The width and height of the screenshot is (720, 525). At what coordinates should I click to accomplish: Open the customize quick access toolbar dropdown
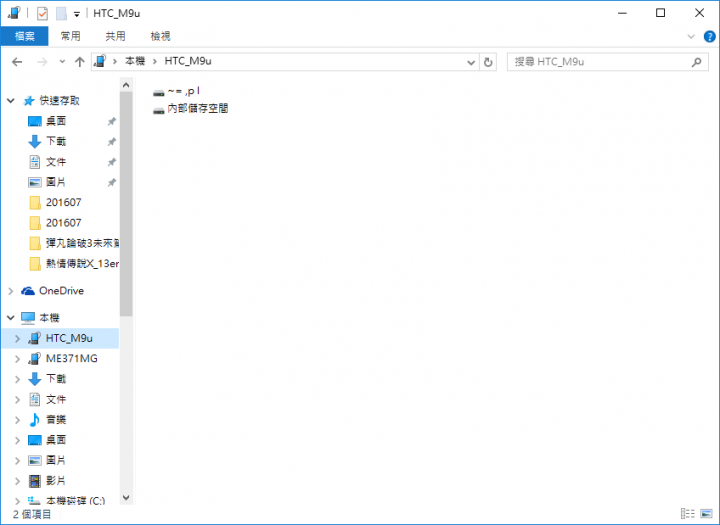click(77, 14)
